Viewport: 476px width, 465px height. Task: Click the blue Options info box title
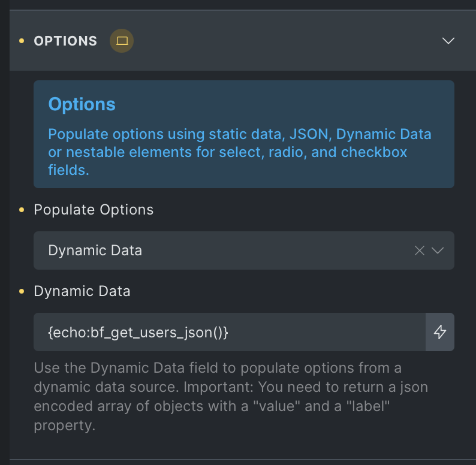(x=82, y=104)
